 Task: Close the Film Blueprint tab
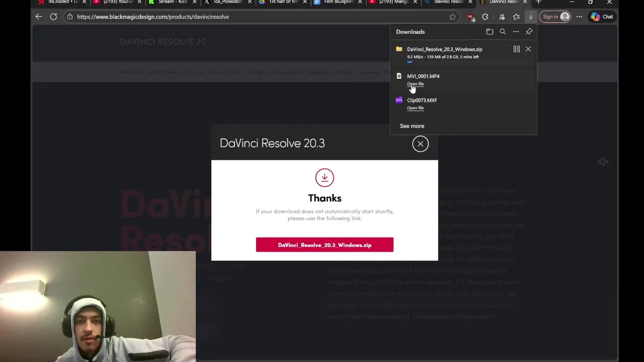pyautogui.click(x=360, y=2)
